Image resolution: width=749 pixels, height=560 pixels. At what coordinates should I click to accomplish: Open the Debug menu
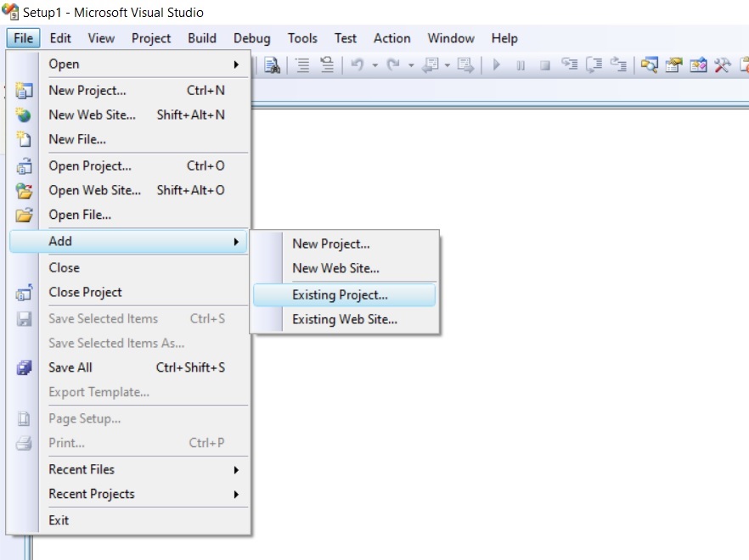pos(251,38)
